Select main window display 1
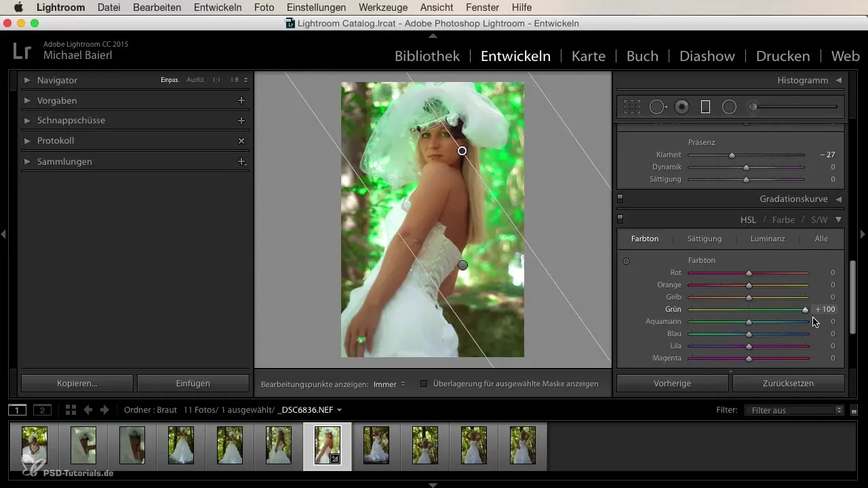The image size is (868, 488). tap(18, 410)
